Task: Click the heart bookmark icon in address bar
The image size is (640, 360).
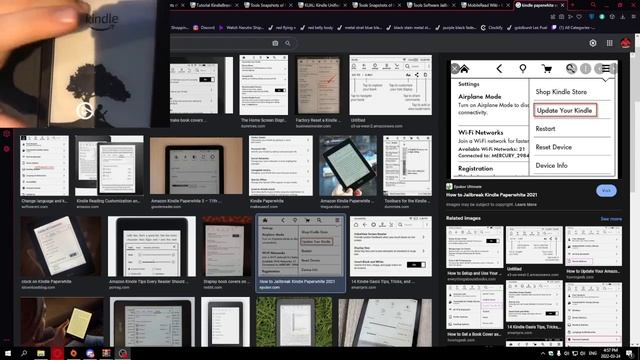Action: pos(579,17)
